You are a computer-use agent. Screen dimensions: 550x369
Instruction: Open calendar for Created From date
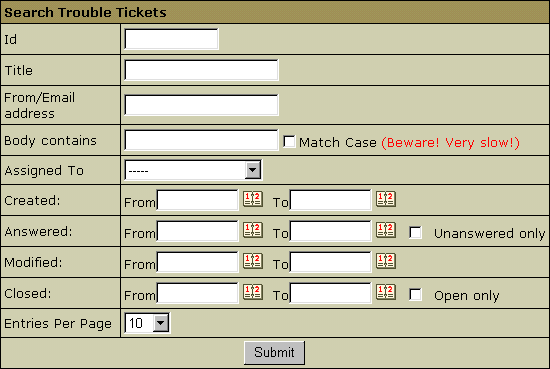tap(253, 199)
